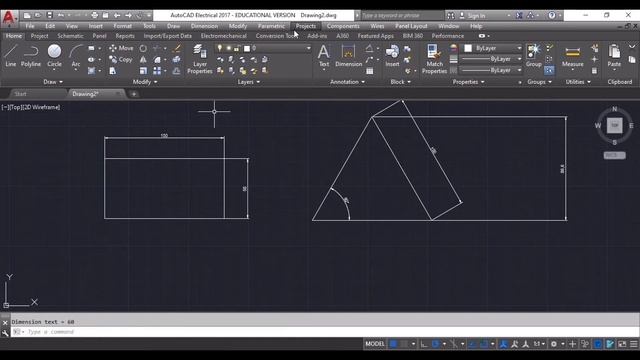Viewport: 640px width, 360px height.
Task: Click the ViewCube TOP face
Action: pyautogui.click(x=614, y=125)
